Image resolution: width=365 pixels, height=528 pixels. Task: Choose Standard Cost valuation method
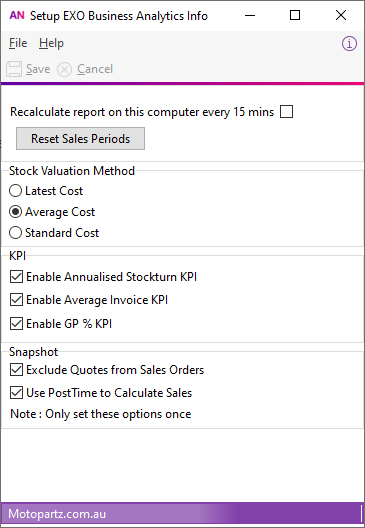coord(15,233)
